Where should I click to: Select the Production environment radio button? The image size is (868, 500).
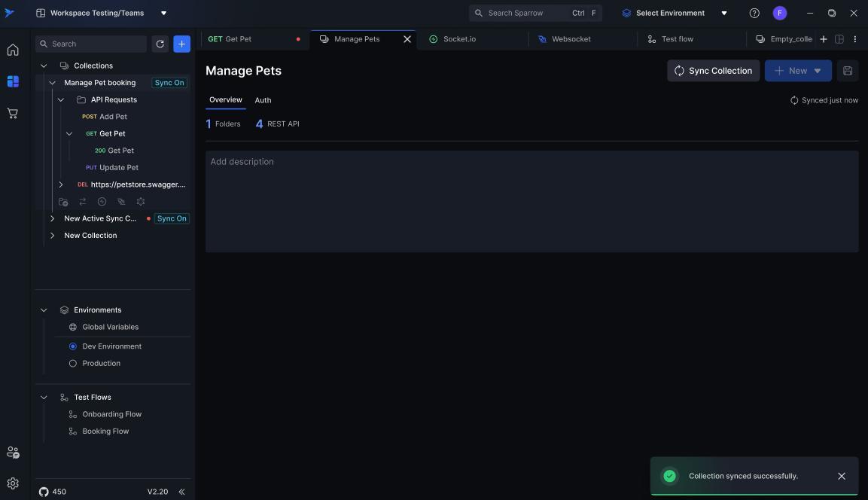click(73, 363)
